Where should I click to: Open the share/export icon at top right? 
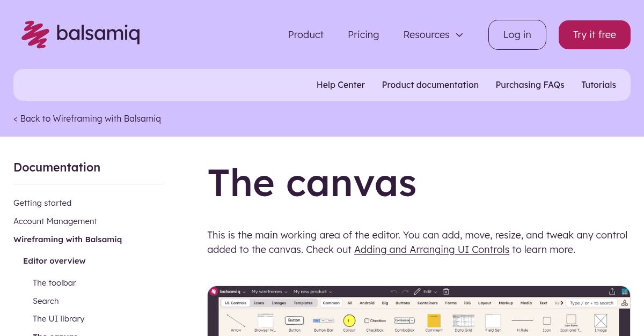(x=611, y=292)
